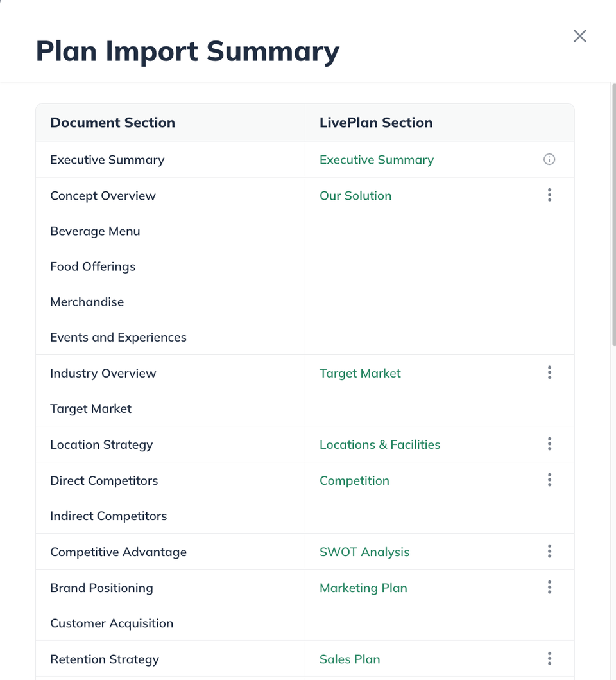Click the Retention Strategy row text
616x680 pixels.
105,659
